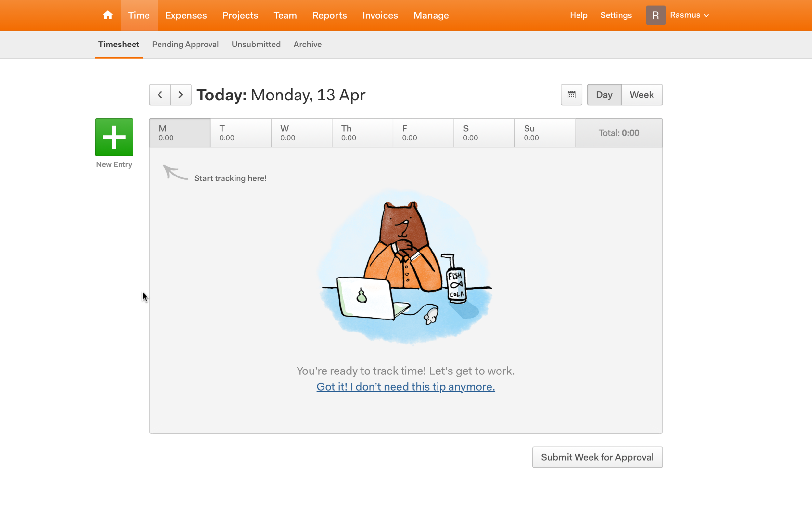The image size is (812, 508).
Task: Open the Rasmus user account icon
Action: [x=655, y=15]
